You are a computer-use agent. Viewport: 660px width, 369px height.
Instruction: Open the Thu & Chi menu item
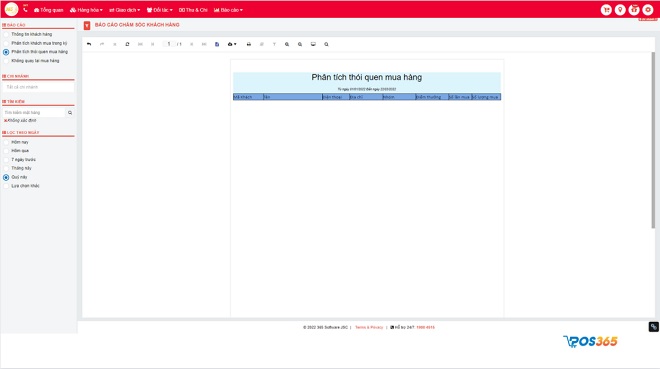[193, 10]
